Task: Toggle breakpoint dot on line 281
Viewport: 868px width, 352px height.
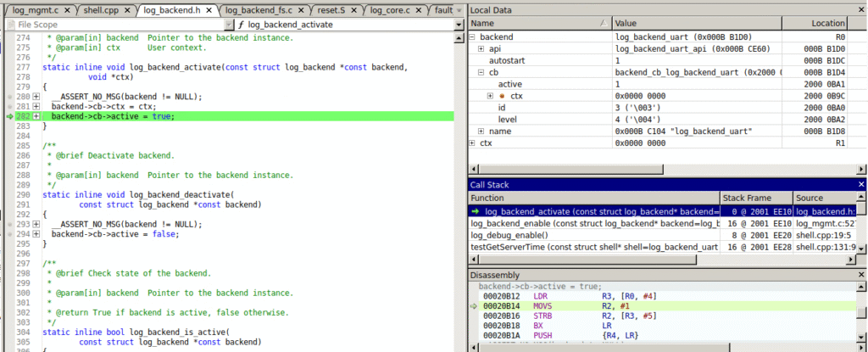Action: [x=8, y=106]
